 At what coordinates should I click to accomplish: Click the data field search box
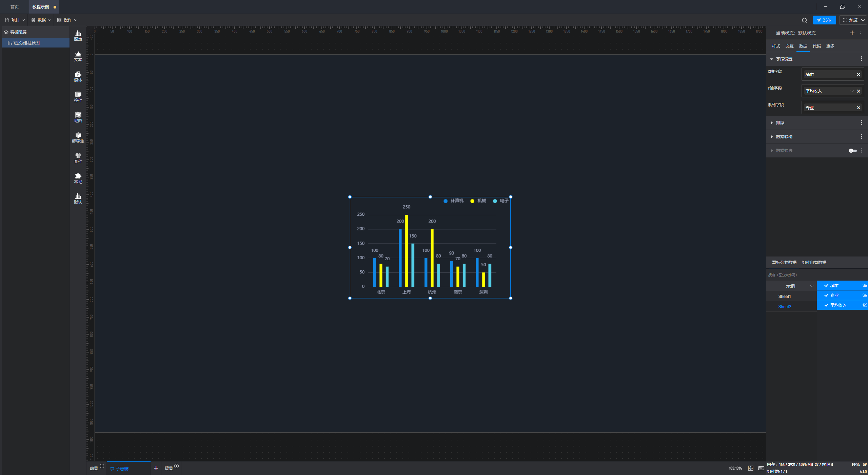(816, 275)
